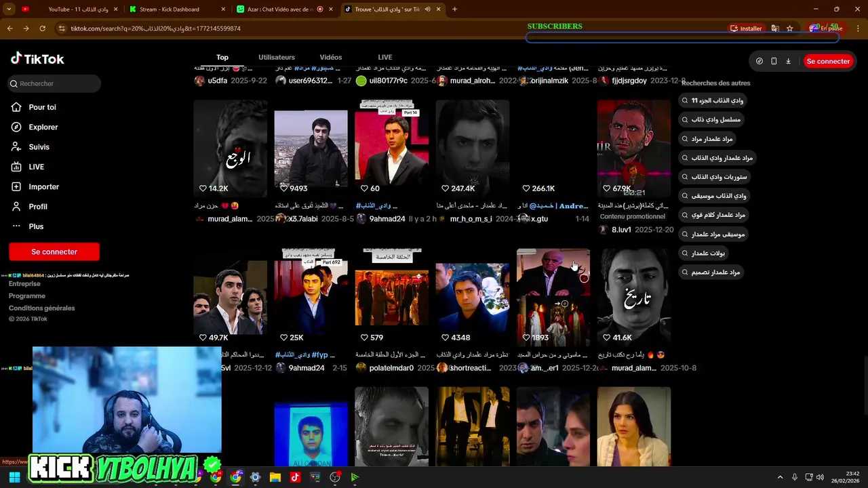Screen dimensions: 868x488
Task: Switch to the Azar Chat Vidéo tab
Action: tap(285, 9)
